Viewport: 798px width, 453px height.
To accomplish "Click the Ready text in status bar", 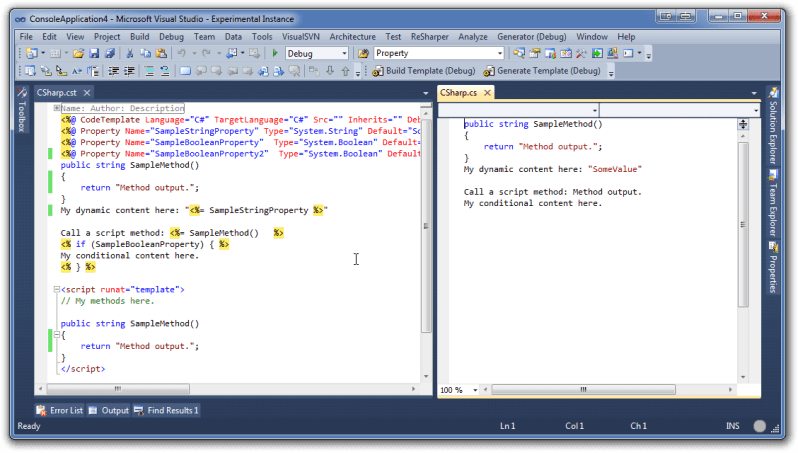I will (29, 426).
